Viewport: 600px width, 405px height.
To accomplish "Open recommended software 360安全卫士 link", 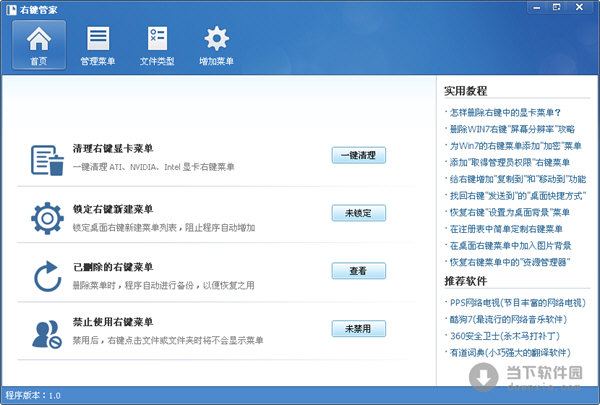I will [x=505, y=336].
